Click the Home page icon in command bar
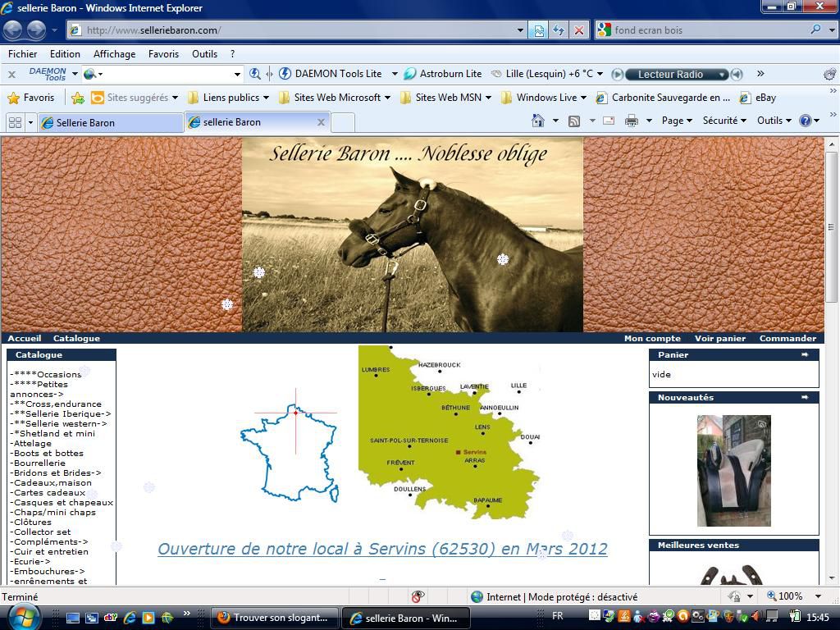Screen dimensions: 840x630 [538, 121]
